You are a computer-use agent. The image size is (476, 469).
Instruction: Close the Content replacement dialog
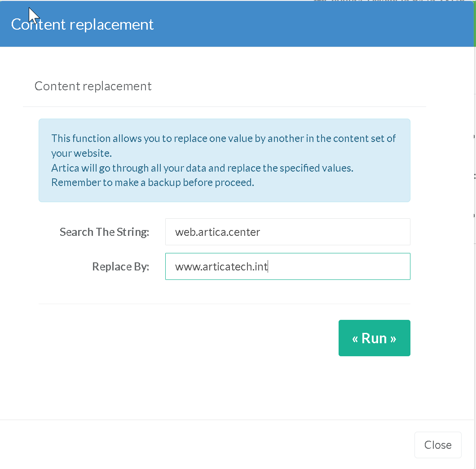(x=437, y=445)
